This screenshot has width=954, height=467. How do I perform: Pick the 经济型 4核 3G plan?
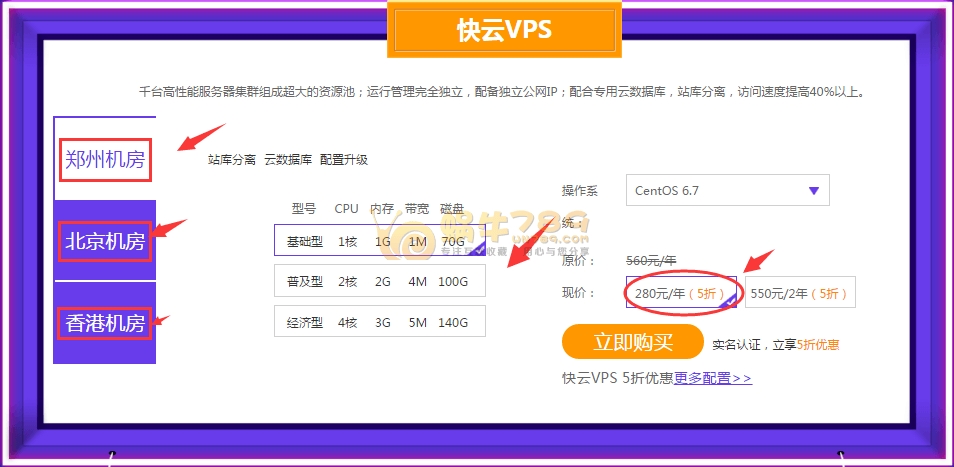379,322
